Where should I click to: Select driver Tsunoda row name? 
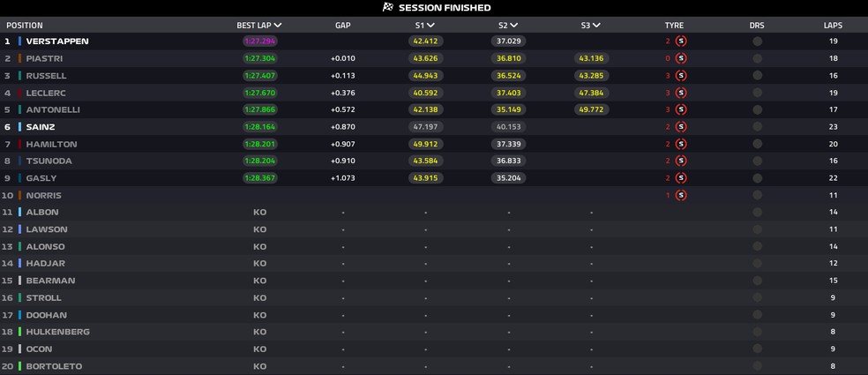tap(49, 161)
